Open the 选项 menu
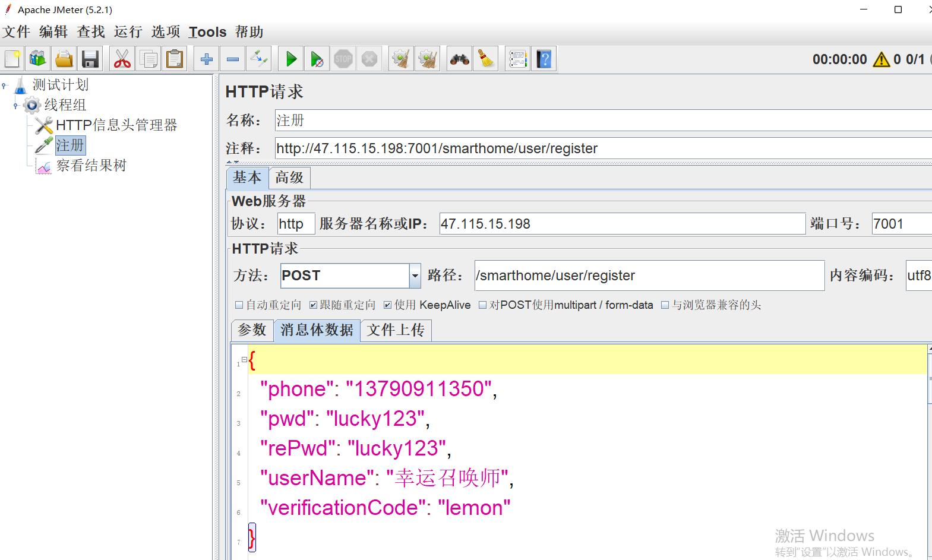 [x=166, y=31]
